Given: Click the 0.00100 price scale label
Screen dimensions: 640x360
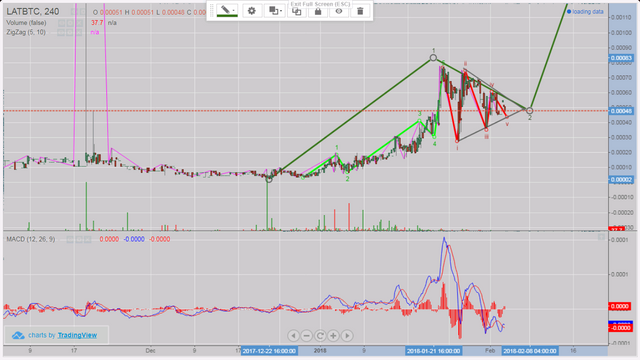Looking at the screenshot, I should click(621, 33).
